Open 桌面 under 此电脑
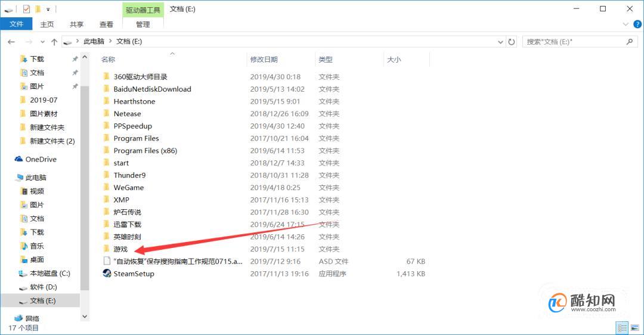The height and width of the screenshot is (335, 644). (37, 259)
